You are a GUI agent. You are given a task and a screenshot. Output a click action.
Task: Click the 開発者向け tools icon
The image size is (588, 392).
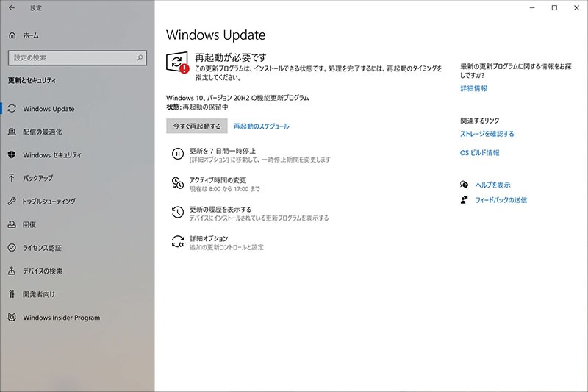(x=12, y=294)
